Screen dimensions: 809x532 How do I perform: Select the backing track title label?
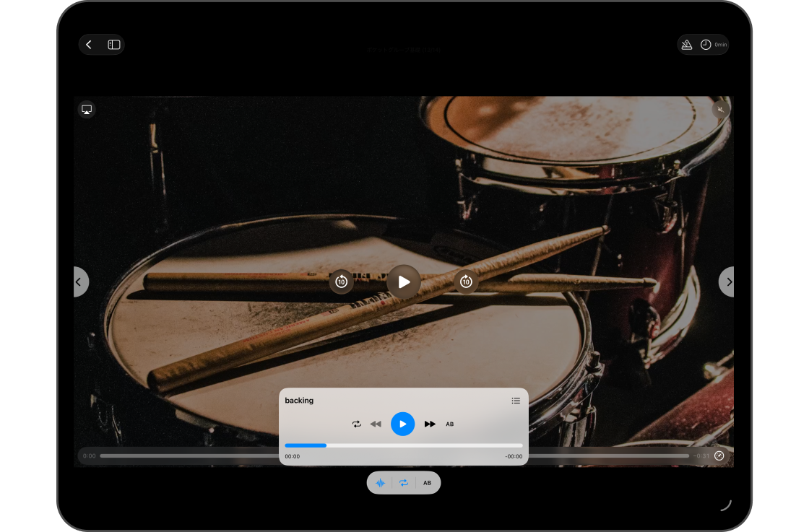(298, 400)
